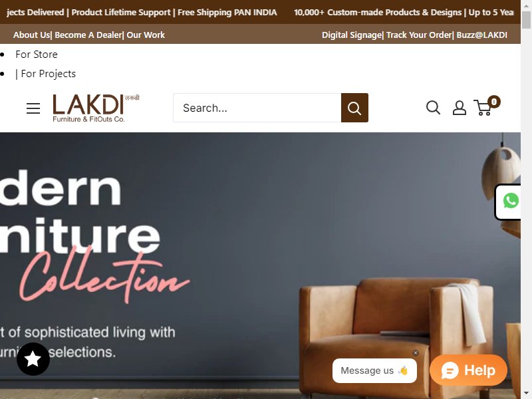Open the magnifier search icon near account
The height and width of the screenshot is (399, 532).
[434, 108]
